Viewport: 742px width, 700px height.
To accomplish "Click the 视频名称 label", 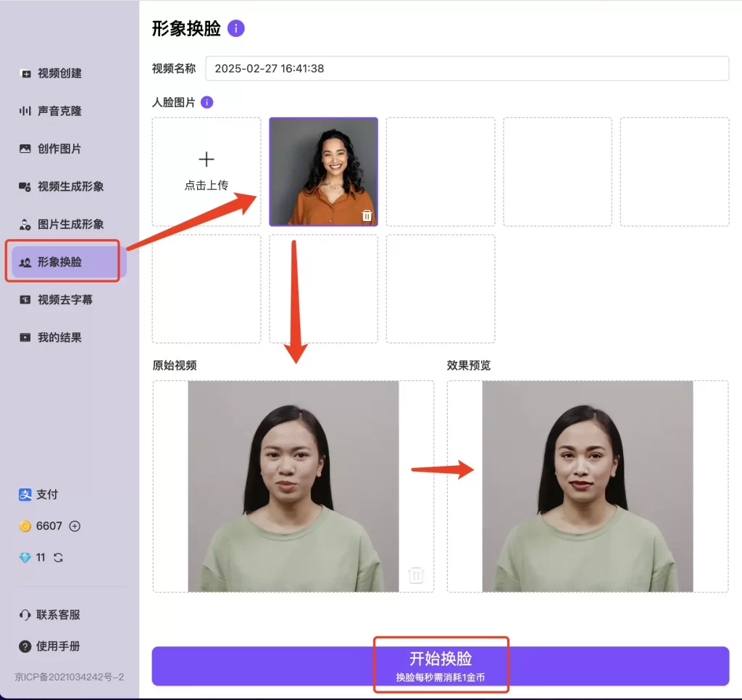I will (x=174, y=69).
